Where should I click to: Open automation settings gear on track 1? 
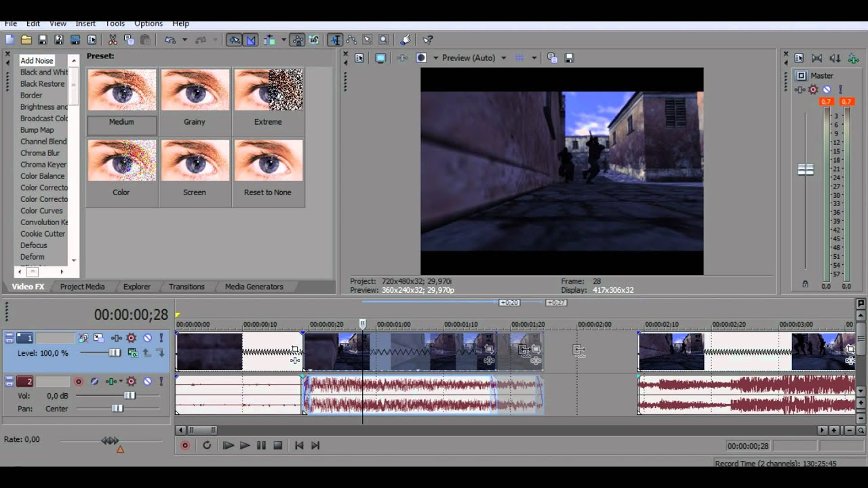132,338
